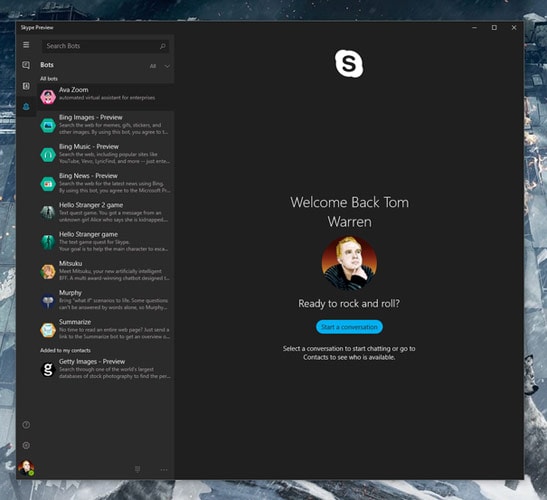
Task: Click Start a conversation button
Action: coord(349,327)
